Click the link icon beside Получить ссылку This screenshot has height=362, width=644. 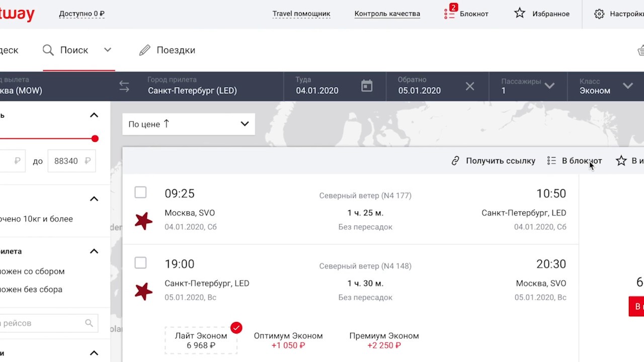coord(456,161)
